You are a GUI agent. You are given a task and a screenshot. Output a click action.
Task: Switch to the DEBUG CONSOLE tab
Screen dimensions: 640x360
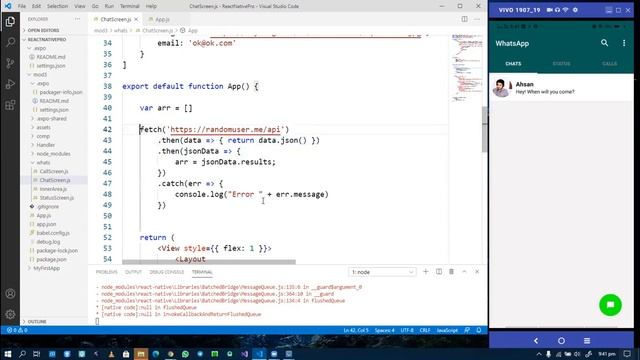(167, 272)
